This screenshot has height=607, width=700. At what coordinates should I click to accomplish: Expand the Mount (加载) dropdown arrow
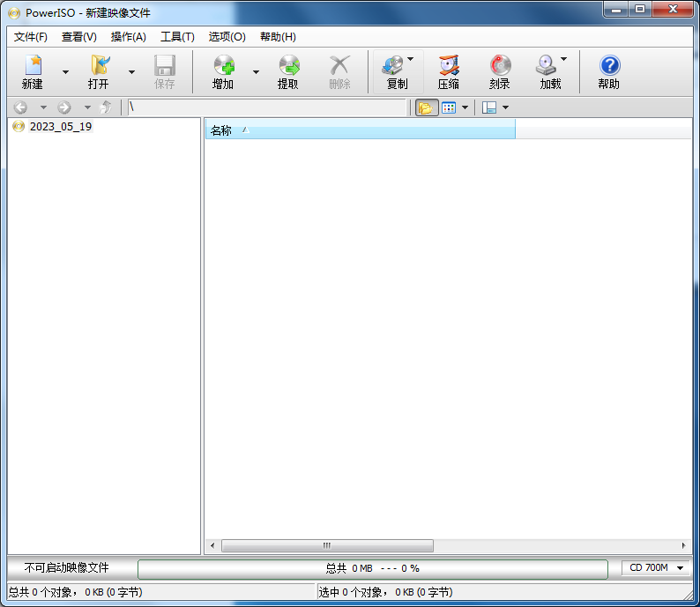pos(564,59)
